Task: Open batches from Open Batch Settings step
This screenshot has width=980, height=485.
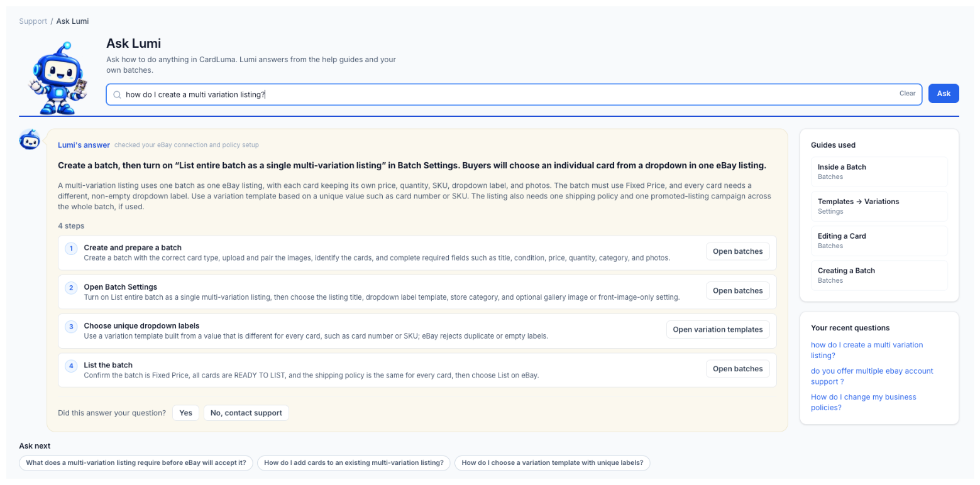Action: pyautogui.click(x=738, y=290)
